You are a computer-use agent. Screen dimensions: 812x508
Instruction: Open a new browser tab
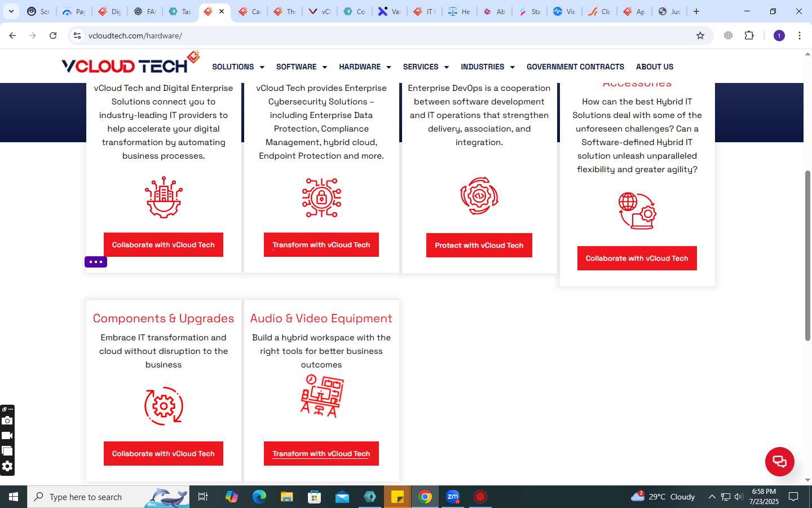696,11
